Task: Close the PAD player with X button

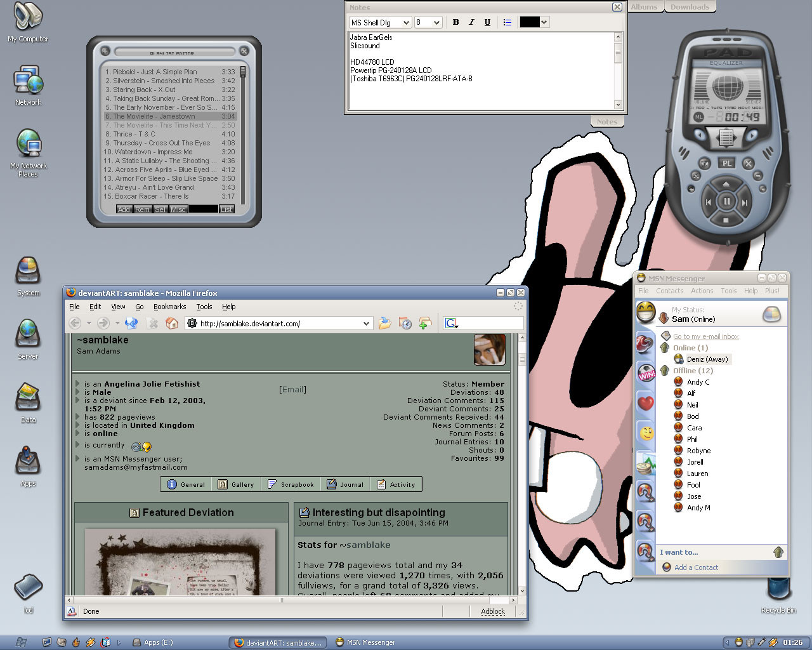Action: click(749, 163)
